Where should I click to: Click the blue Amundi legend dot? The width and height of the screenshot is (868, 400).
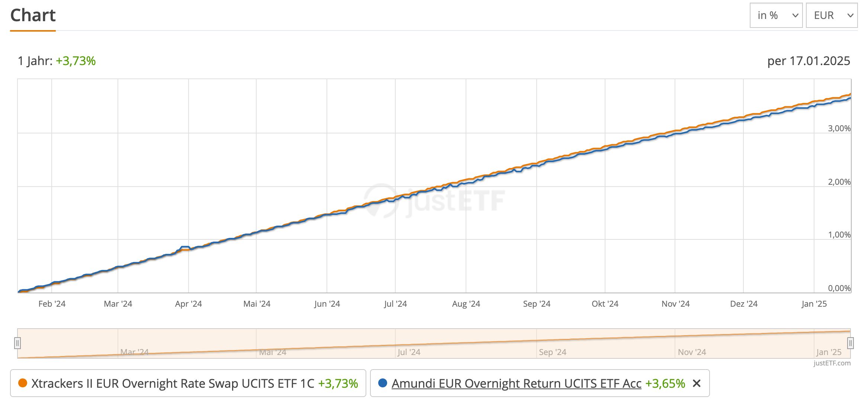pos(382,383)
